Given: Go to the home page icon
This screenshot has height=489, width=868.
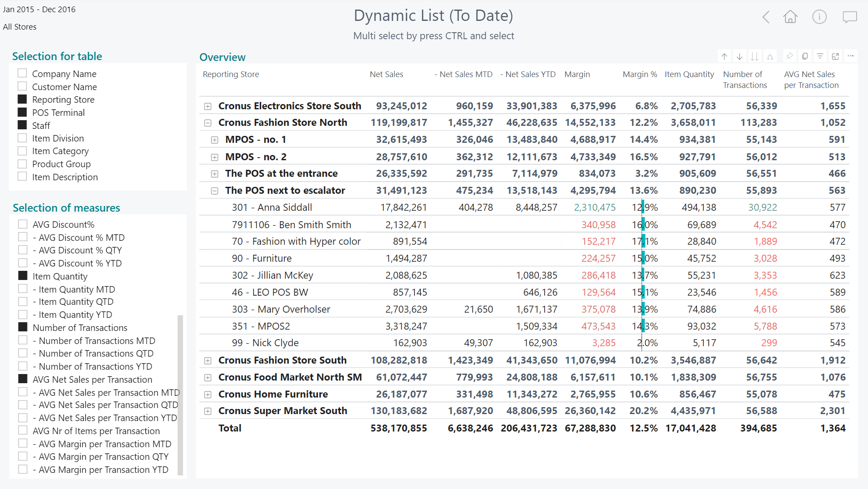Looking at the screenshot, I should (x=791, y=17).
